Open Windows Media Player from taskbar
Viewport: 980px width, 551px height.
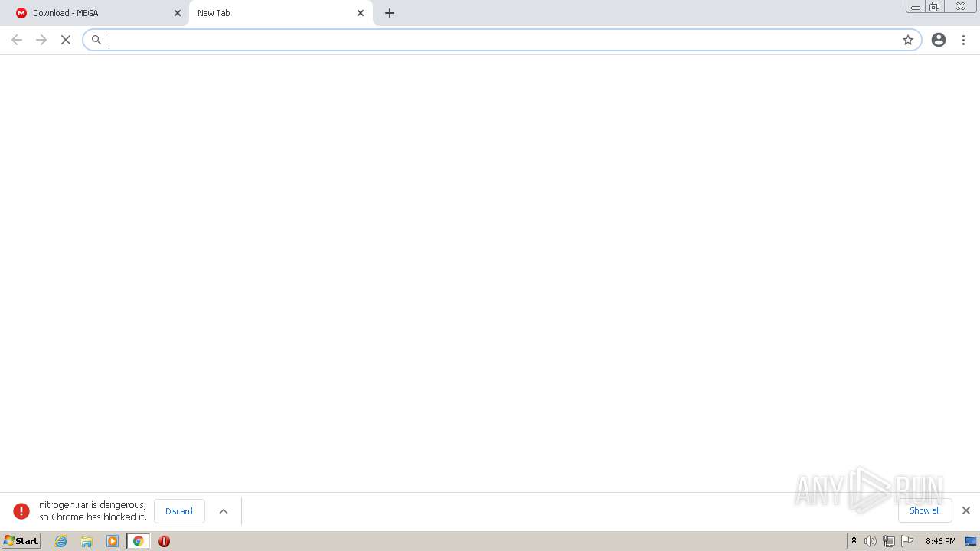(113, 541)
